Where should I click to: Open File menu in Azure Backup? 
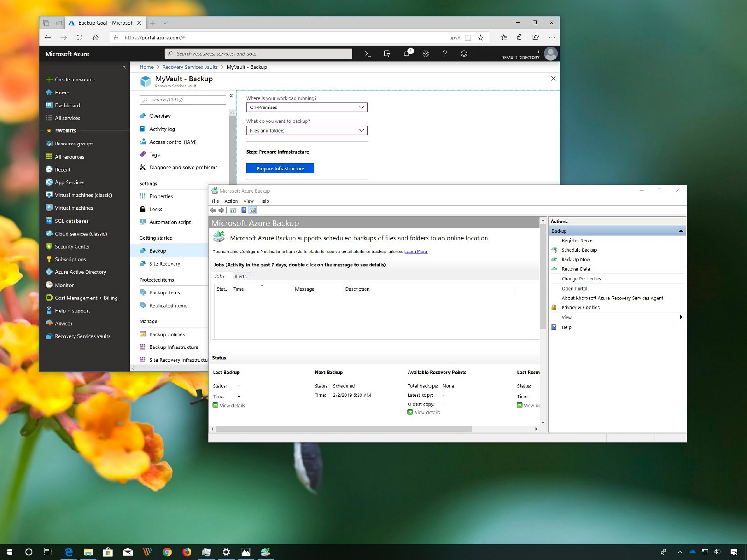[x=215, y=201]
